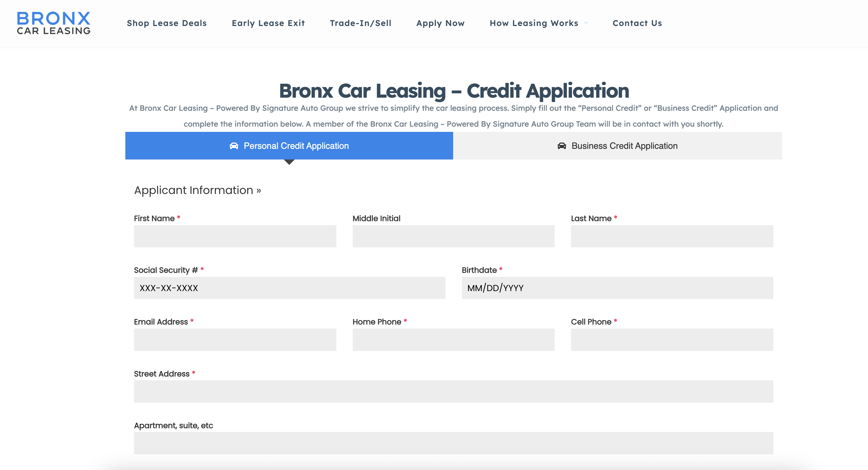The image size is (868, 470).
Task: Open the Contact Us page
Action: tap(637, 23)
